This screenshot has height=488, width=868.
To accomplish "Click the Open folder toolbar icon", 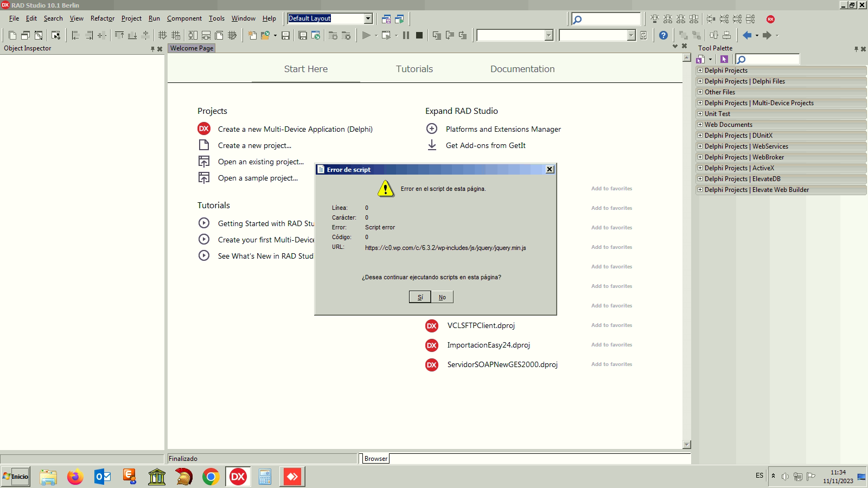I will point(265,35).
